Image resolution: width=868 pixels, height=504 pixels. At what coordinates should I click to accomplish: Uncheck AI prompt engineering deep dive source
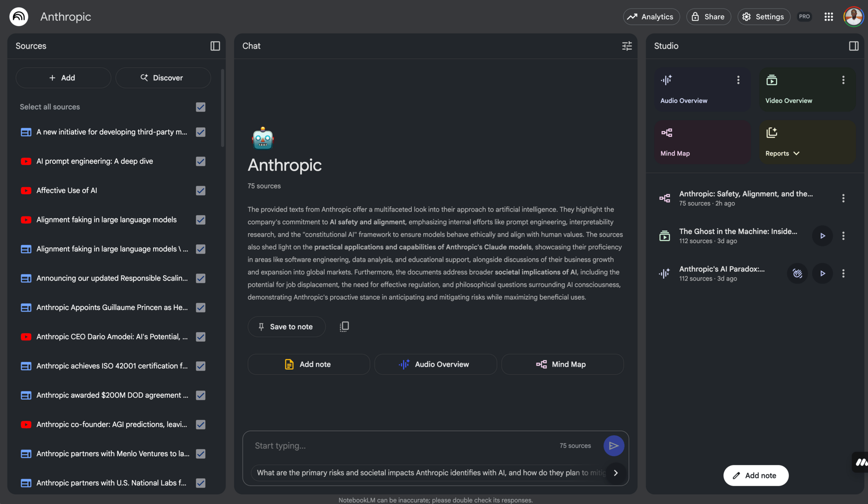pos(201,161)
